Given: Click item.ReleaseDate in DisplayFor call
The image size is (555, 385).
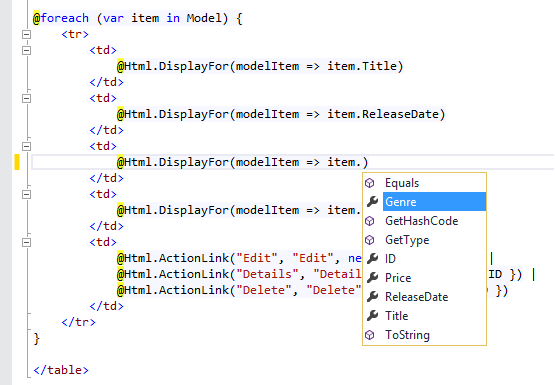Looking at the screenshot, I should click(382, 114).
